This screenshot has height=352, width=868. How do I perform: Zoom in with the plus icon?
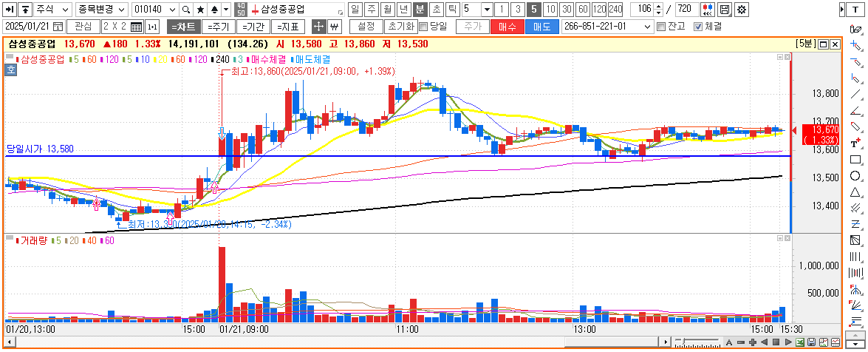(x=753, y=342)
